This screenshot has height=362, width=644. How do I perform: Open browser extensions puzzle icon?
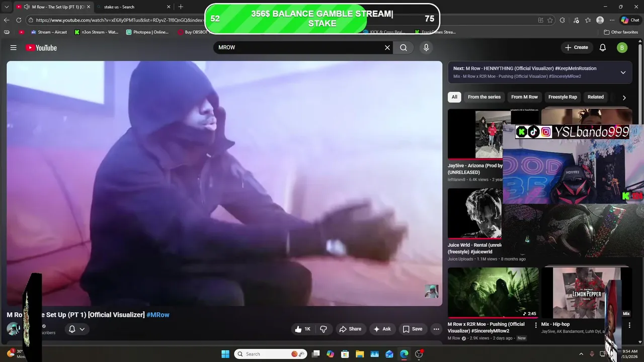click(x=562, y=20)
